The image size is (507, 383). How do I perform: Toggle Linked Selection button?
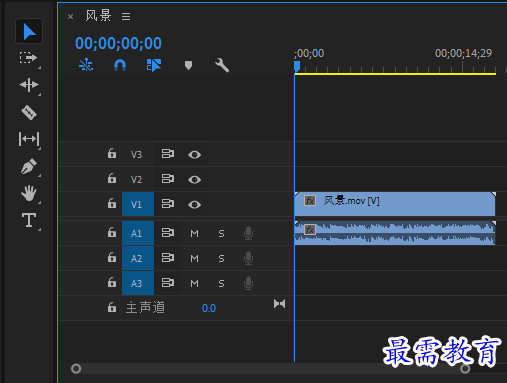[x=154, y=65]
